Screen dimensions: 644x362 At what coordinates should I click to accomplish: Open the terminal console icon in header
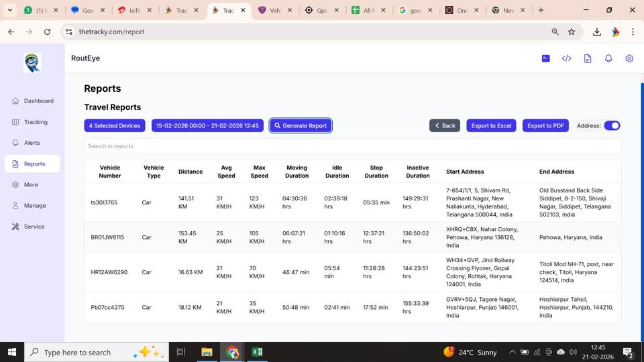545,58
